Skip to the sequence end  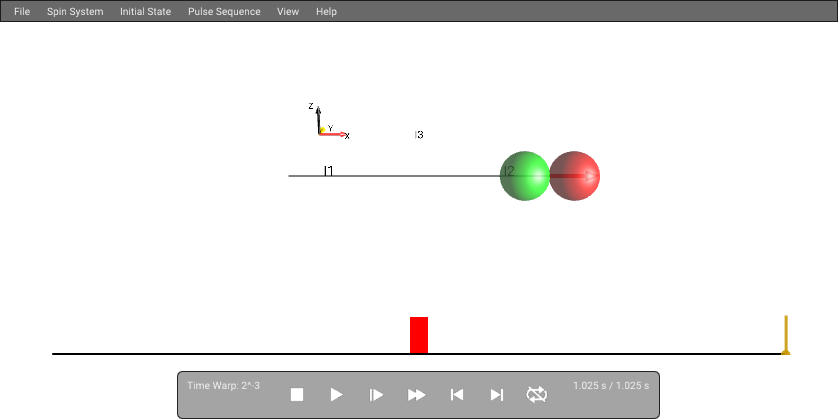coord(496,394)
